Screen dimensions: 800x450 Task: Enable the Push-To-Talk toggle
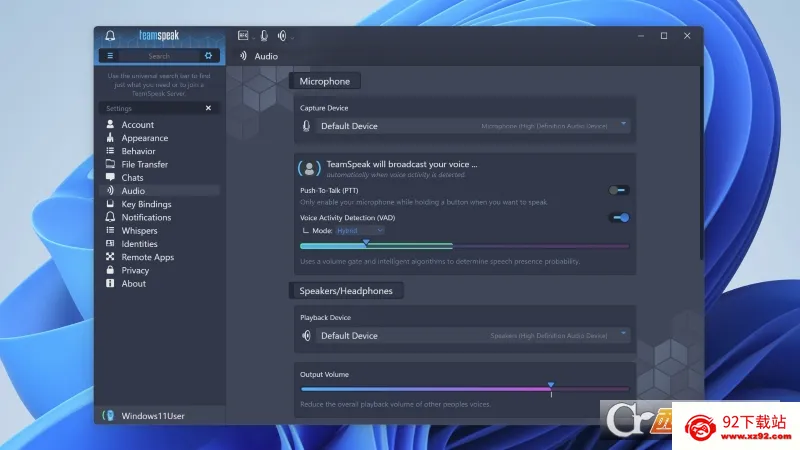(x=618, y=190)
